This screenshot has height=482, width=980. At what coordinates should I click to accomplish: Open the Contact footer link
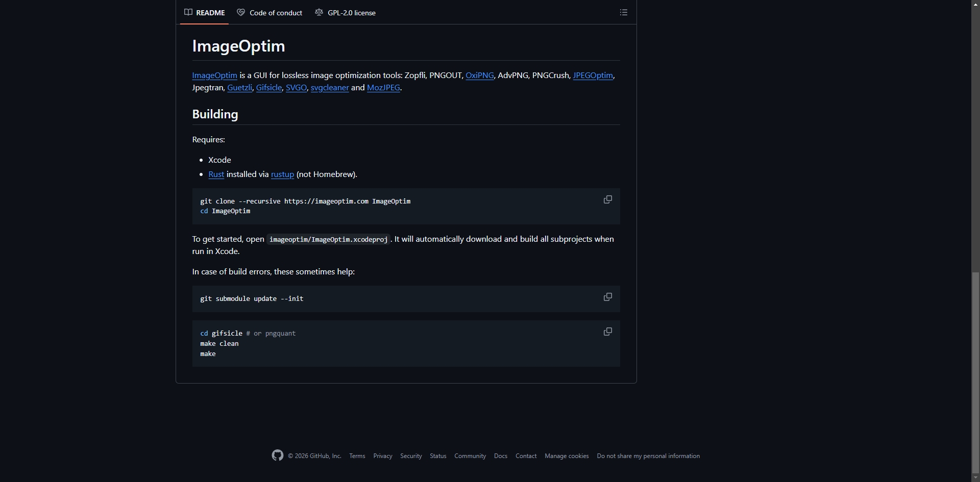526,456
